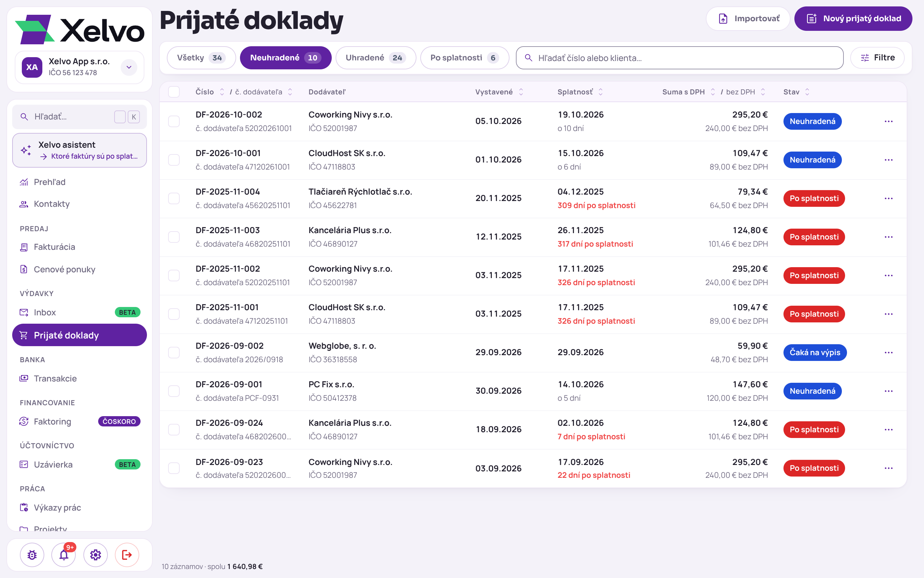Image resolution: width=924 pixels, height=578 pixels.
Task: Open row menu for DF-2025-11-004
Action: [888, 198]
